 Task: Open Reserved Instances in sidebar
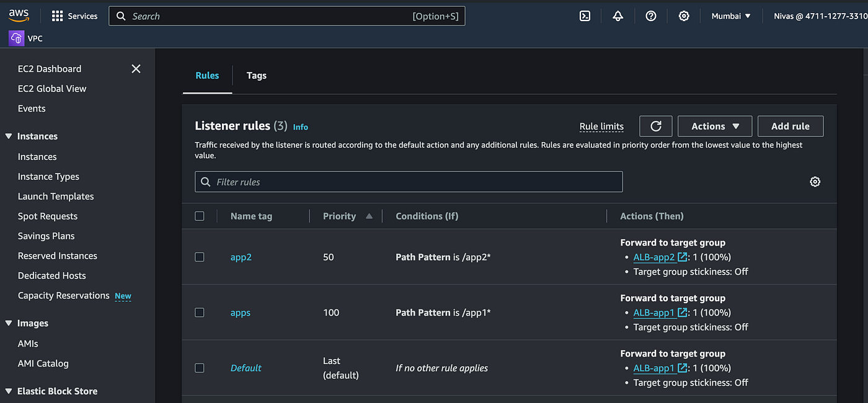[58, 256]
